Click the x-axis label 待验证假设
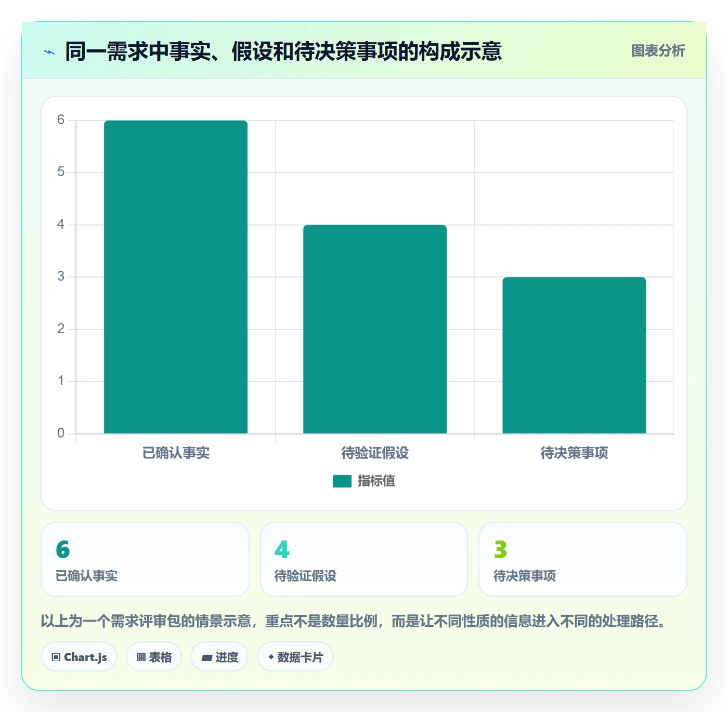 [375, 453]
